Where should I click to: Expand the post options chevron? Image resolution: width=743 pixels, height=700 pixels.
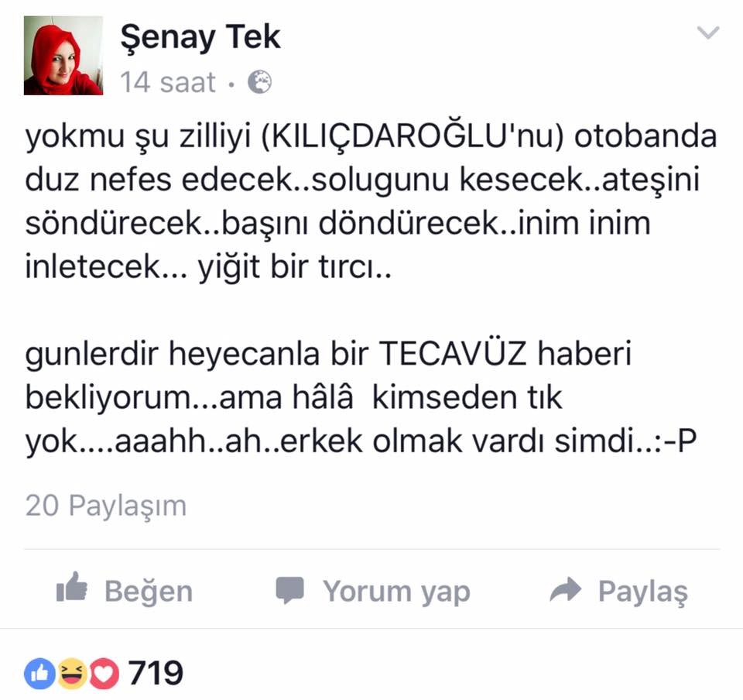[708, 33]
